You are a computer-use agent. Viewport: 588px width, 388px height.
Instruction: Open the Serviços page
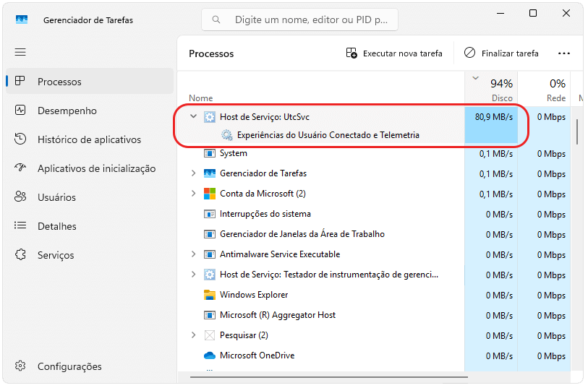pyautogui.click(x=90, y=254)
